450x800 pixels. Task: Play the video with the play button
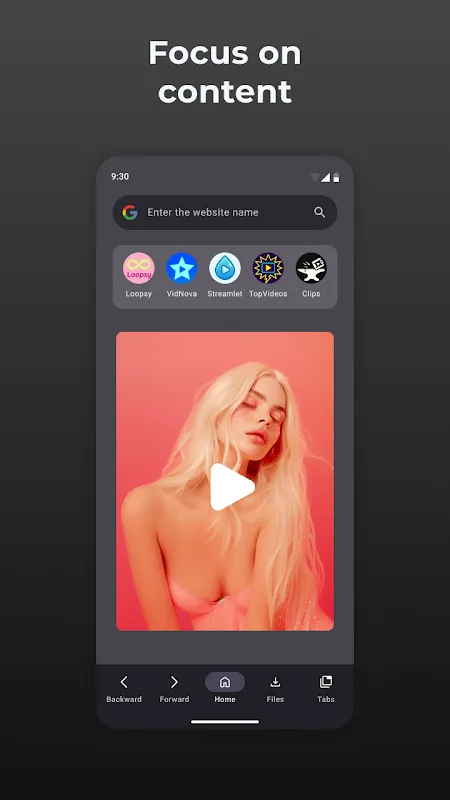232,487
